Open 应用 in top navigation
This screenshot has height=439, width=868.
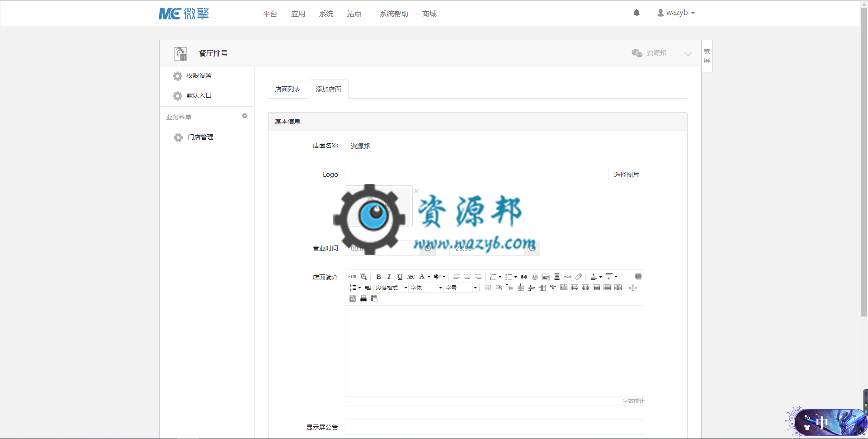pyautogui.click(x=298, y=14)
